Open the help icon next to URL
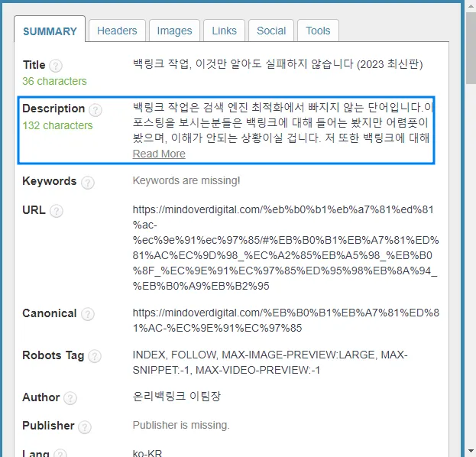The height and width of the screenshot is (457, 476). tap(57, 211)
